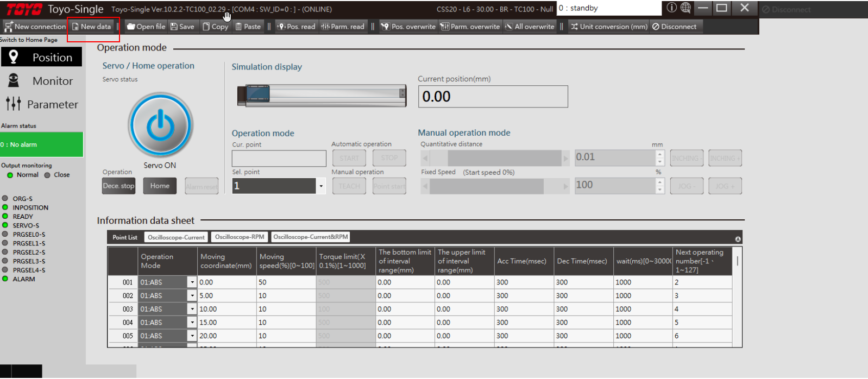Screen dimensions: 868x379
Task: Read positions with Pos. read
Action: coord(296,26)
